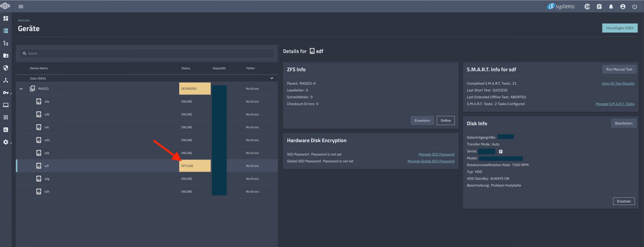Viewport: 644px width, 247px height.
Task: Open Network icon in sidebar
Action: (6, 80)
